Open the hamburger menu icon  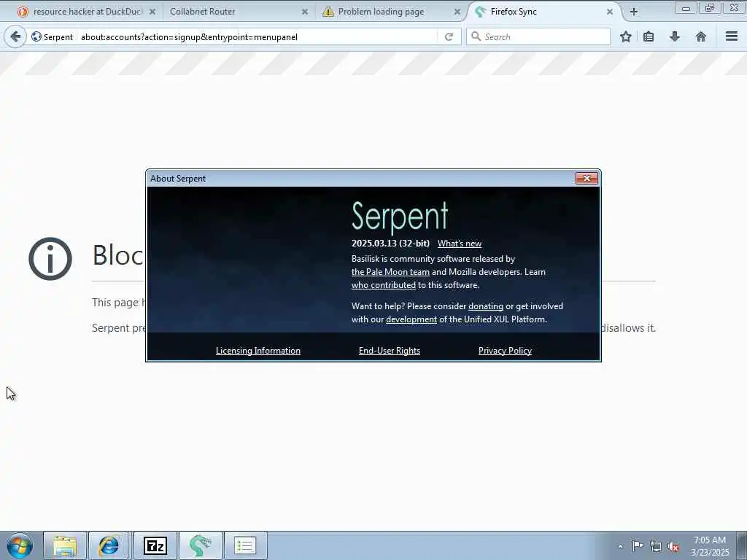pos(732,36)
